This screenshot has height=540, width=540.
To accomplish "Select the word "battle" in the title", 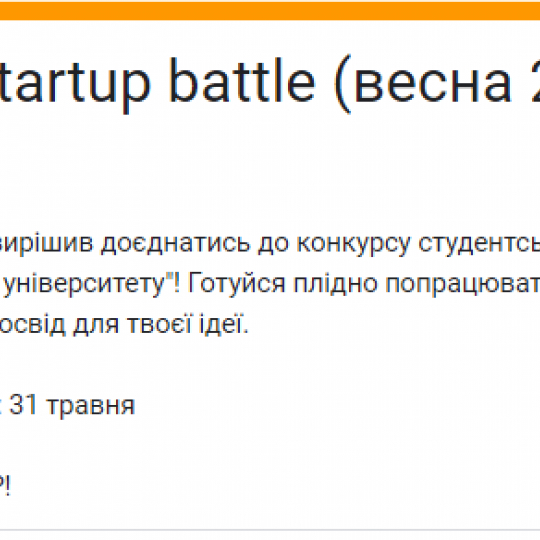I will pos(242,80).
